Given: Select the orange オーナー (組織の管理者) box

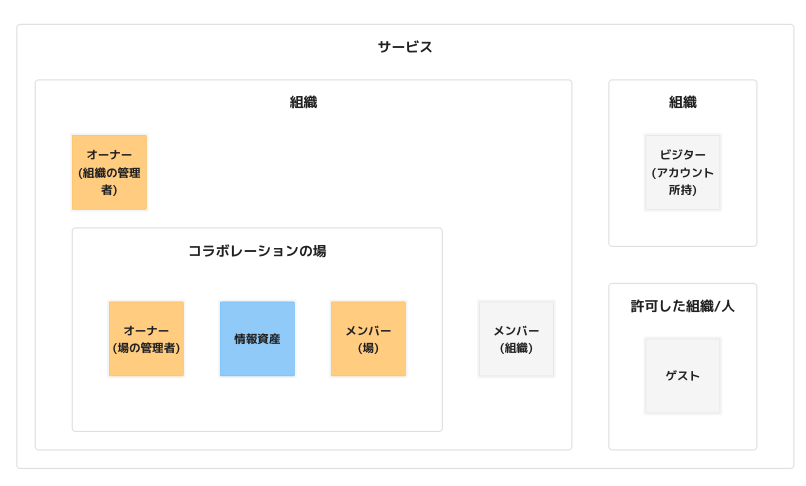Looking at the screenshot, I should (109, 172).
